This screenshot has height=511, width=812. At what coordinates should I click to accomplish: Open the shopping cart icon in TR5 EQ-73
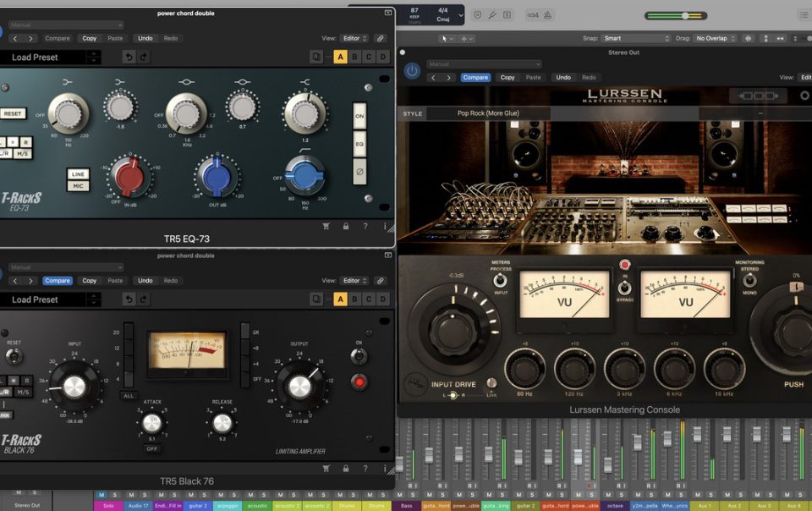(x=326, y=226)
